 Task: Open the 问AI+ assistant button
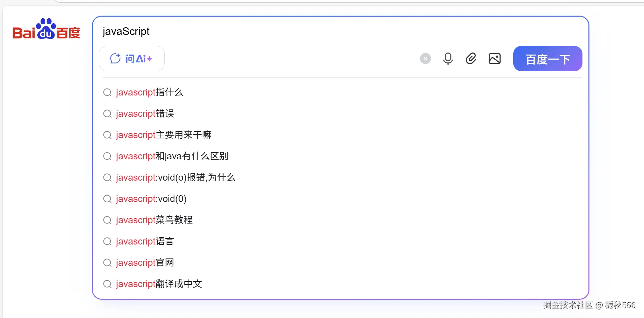tap(132, 59)
